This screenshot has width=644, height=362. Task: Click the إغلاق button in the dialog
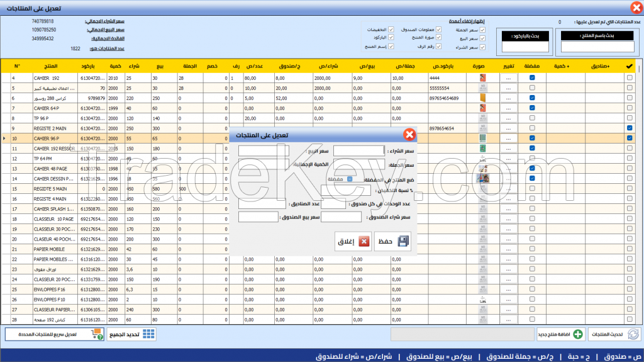[353, 242]
